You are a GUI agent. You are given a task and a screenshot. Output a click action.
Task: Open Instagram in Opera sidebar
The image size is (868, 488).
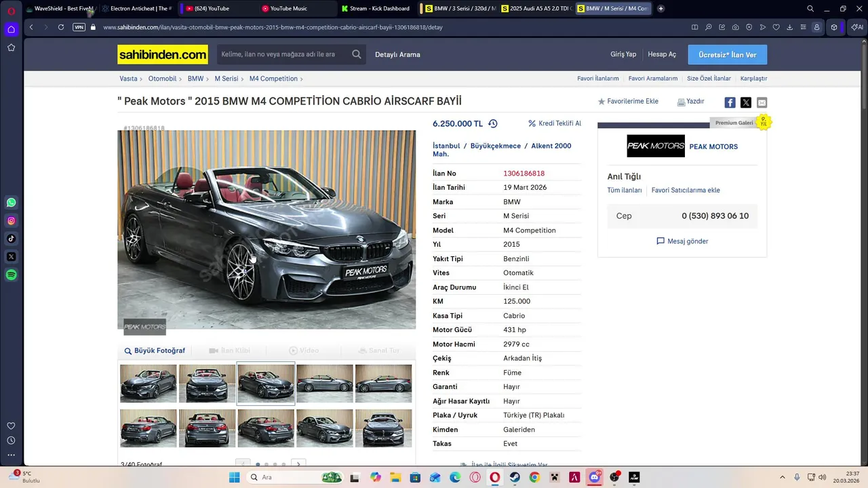pos(11,221)
